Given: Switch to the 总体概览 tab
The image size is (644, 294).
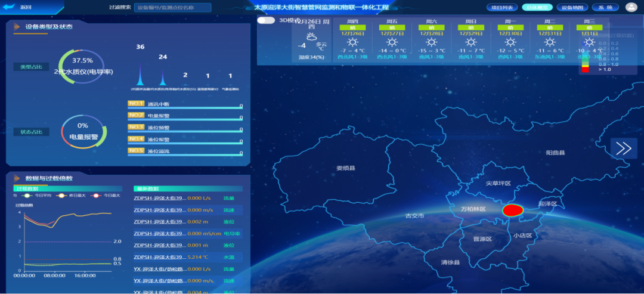Looking at the screenshot, I should [537, 7].
